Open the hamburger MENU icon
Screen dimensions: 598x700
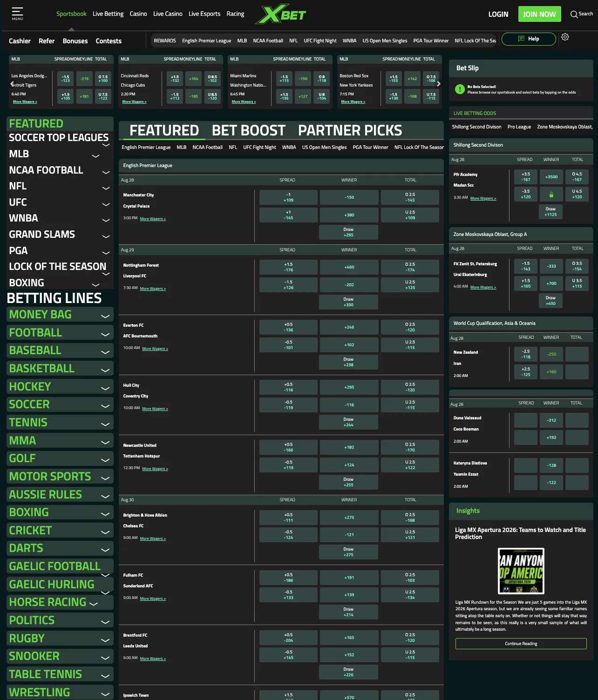17,13
